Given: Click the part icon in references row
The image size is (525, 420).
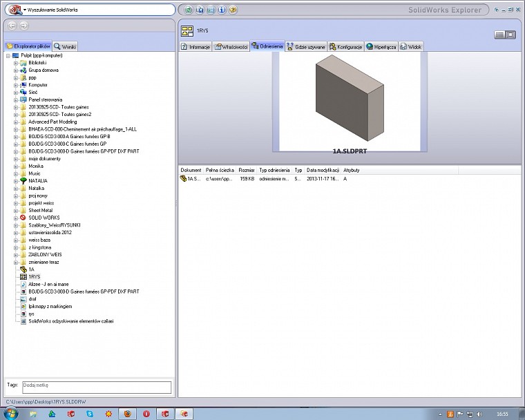Looking at the screenshot, I should 183,179.
